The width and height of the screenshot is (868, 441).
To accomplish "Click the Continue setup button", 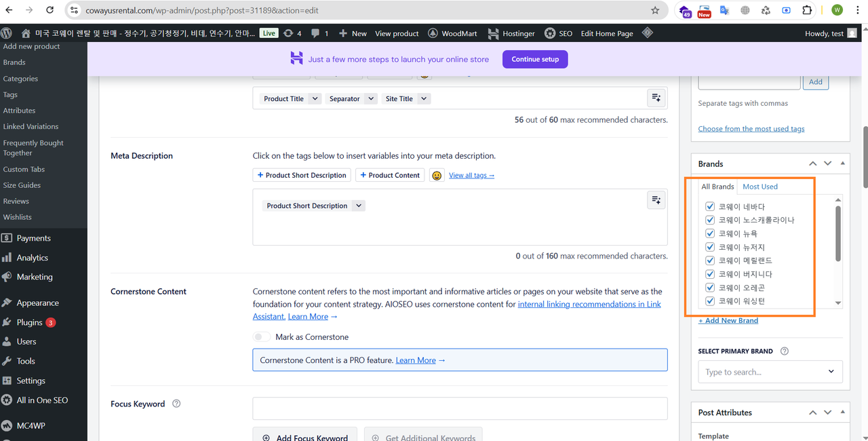I will tap(535, 59).
